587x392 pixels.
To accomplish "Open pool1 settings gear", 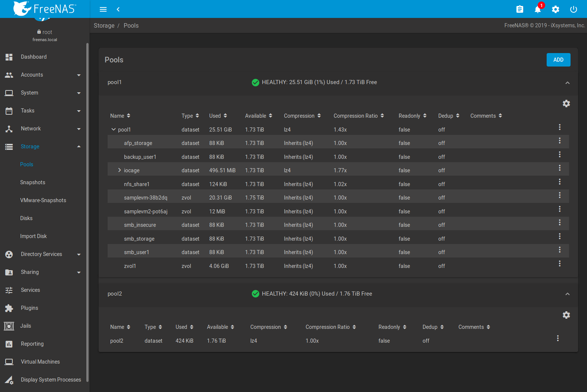I will pos(566,104).
